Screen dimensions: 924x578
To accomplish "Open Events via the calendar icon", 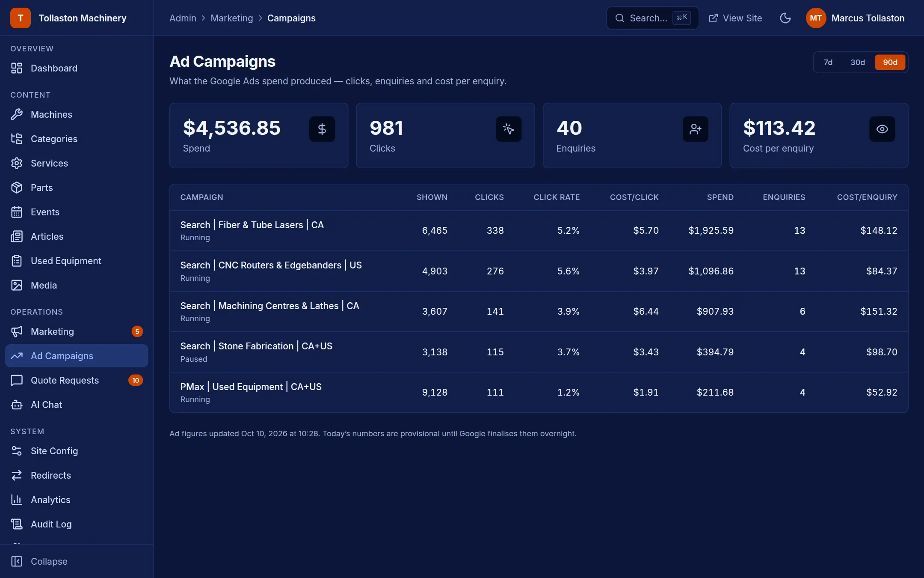I will click(17, 212).
